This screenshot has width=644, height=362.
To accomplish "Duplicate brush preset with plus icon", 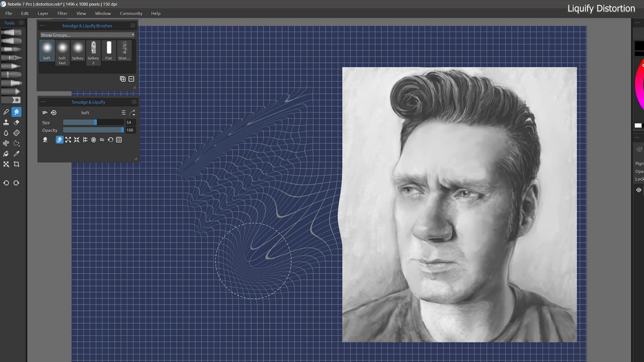I will click(122, 79).
